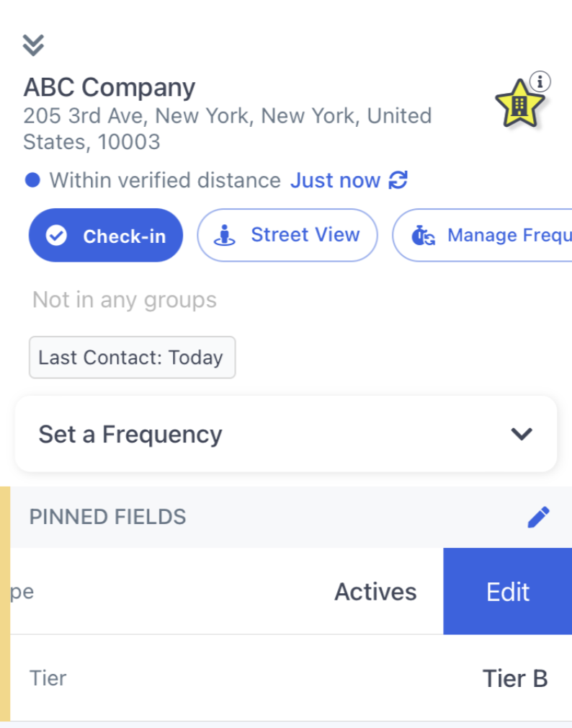Click stopwatch icon in Manage Frequency
The image size is (572, 728).
tap(423, 236)
